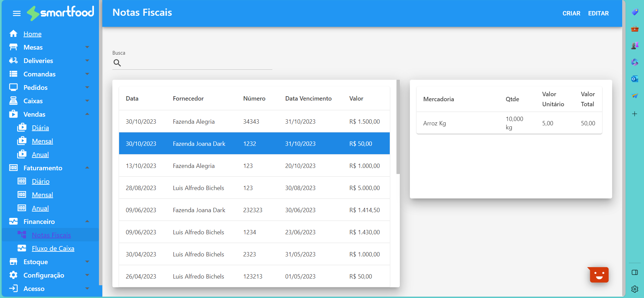Viewport: 644px width, 298px height.
Task: Click into the Busca search field
Action: tap(196, 63)
